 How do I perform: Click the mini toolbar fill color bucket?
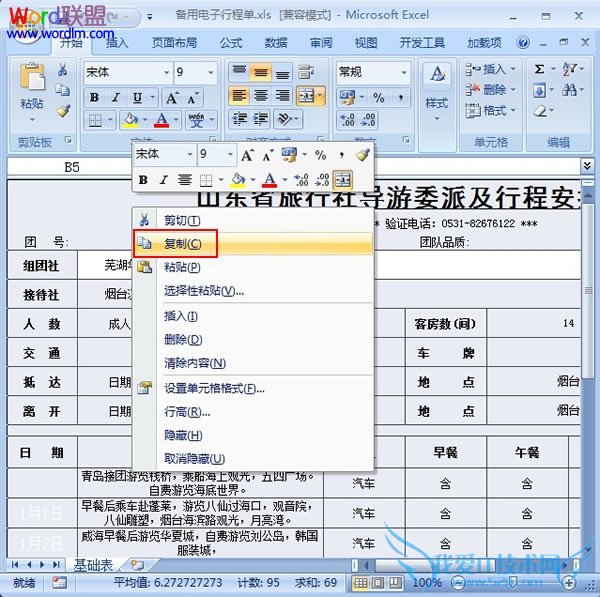pyautogui.click(x=238, y=179)
